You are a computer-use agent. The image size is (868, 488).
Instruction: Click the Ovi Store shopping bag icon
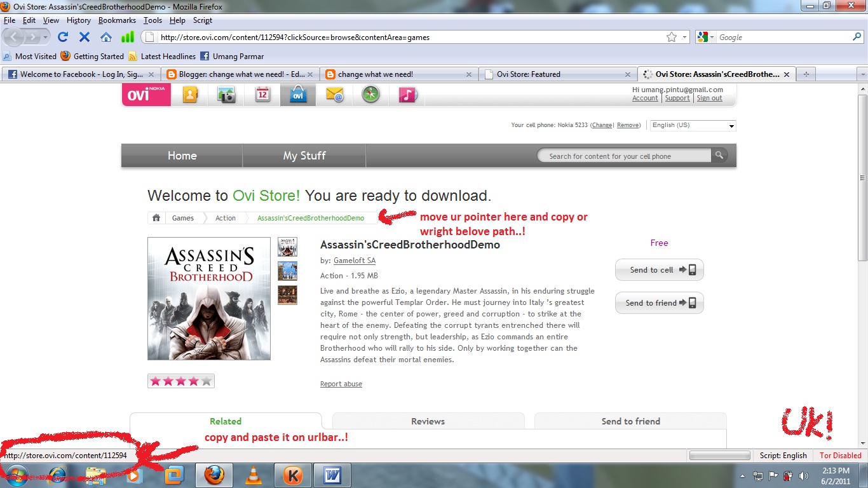[x=298, y=95]
